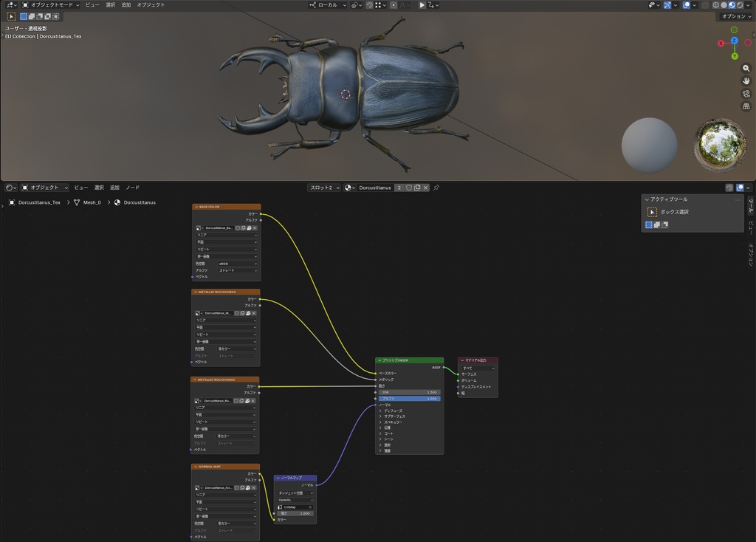Click the green Y axis gizmo handle
Screen dimensions: 756x542
pos(735,56)
